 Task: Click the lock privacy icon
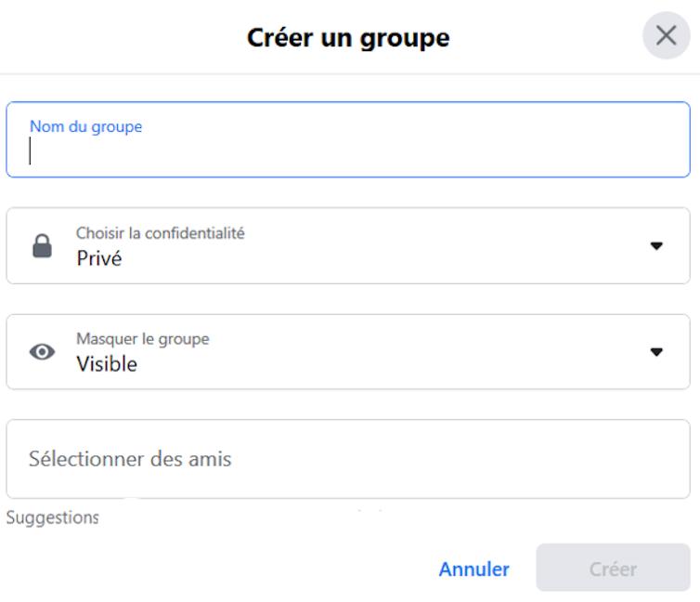click(42, 246)
